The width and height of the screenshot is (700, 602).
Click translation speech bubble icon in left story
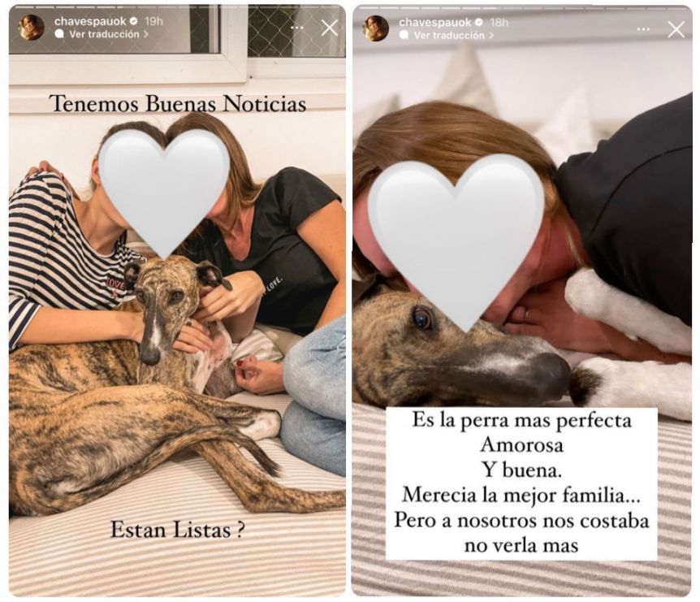pyautogui.click(x=59, y=34)
